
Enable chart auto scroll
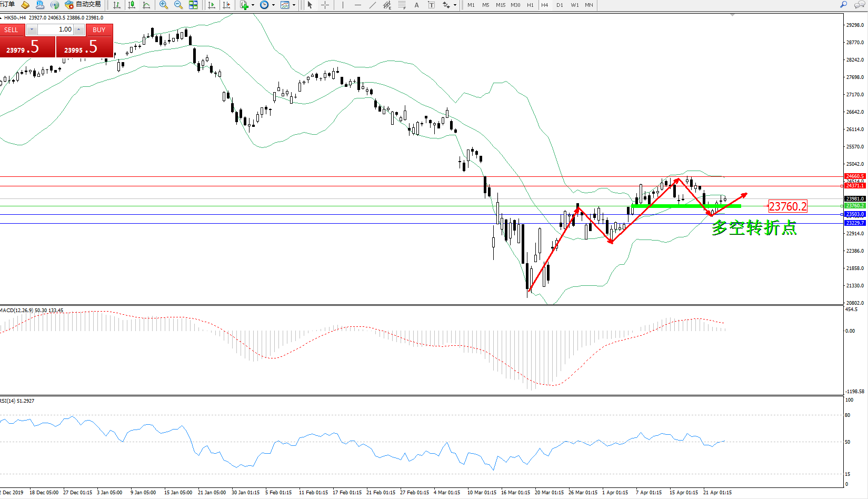(212, 5)
